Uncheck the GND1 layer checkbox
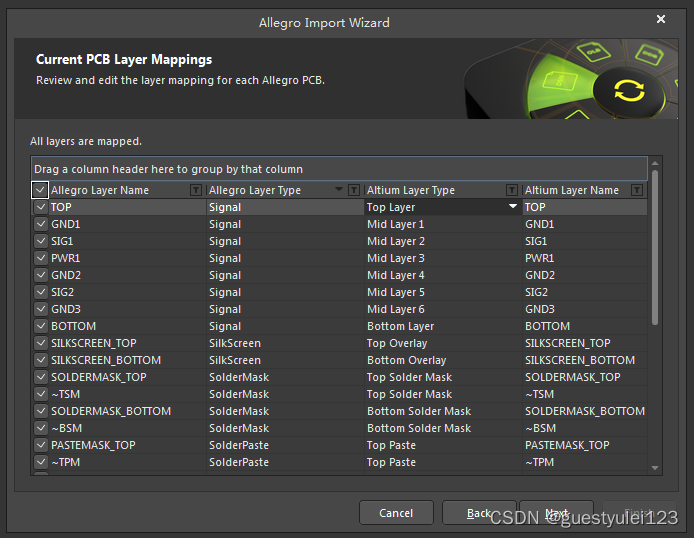The height and width of the screenshot is (538, 694). 40,224
